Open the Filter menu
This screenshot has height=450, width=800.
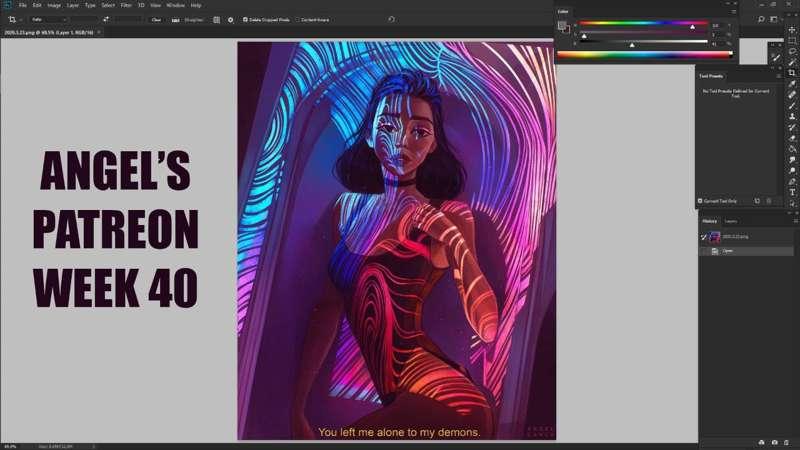126,5
